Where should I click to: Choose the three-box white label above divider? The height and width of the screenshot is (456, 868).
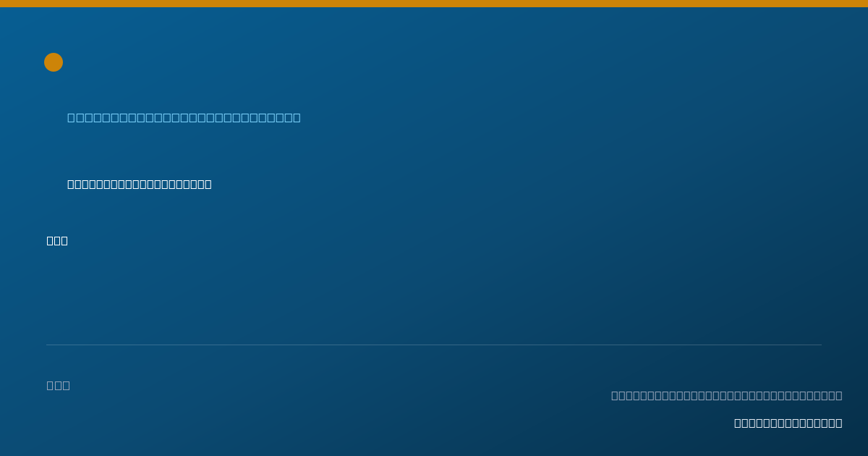[57, 240]
